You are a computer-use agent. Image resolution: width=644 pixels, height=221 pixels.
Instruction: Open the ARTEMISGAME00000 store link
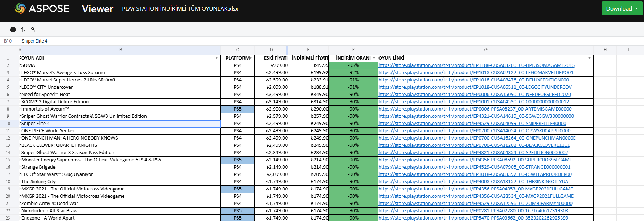point(475,109)
